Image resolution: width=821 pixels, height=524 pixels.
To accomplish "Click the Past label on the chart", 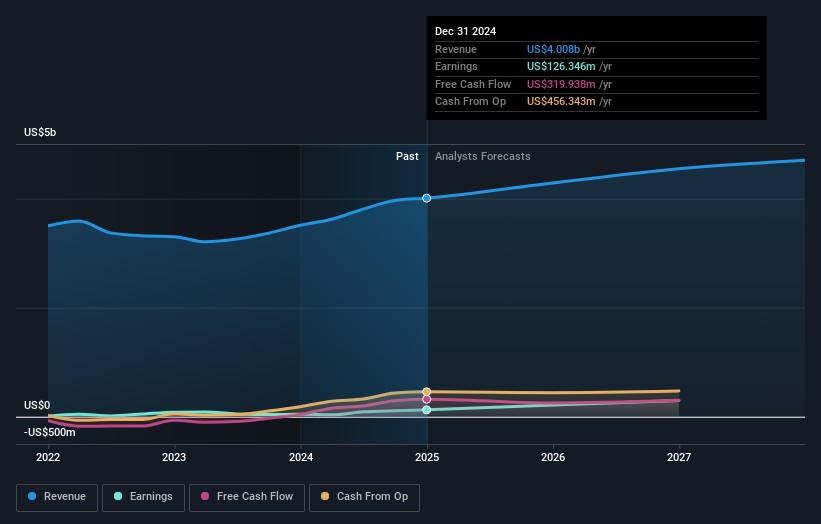I will click(x=407, y=157).
